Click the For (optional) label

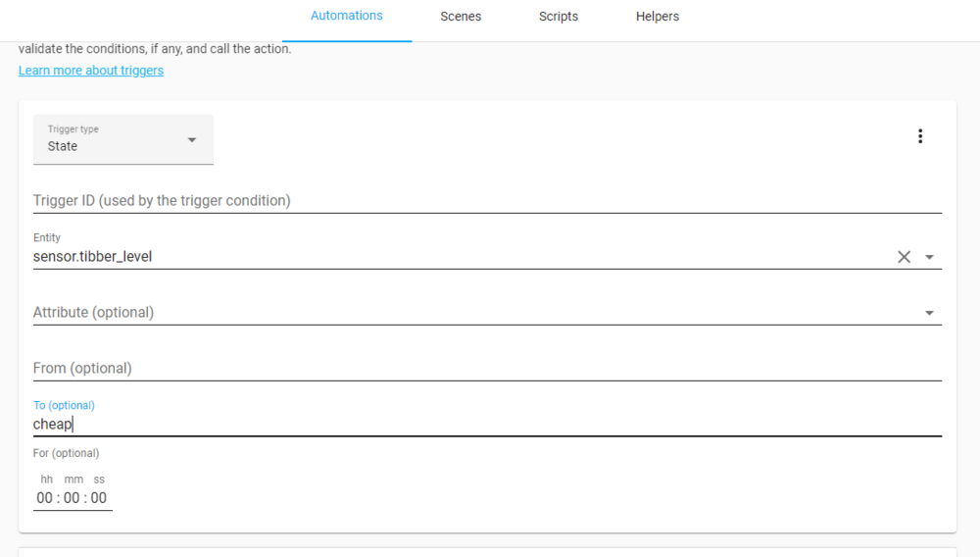point(67,453)
